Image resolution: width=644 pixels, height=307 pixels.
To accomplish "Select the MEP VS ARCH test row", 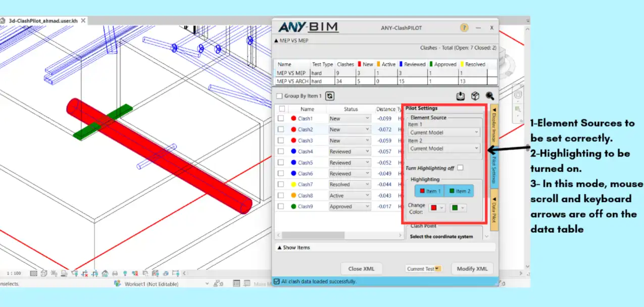I will coord(386,80).
